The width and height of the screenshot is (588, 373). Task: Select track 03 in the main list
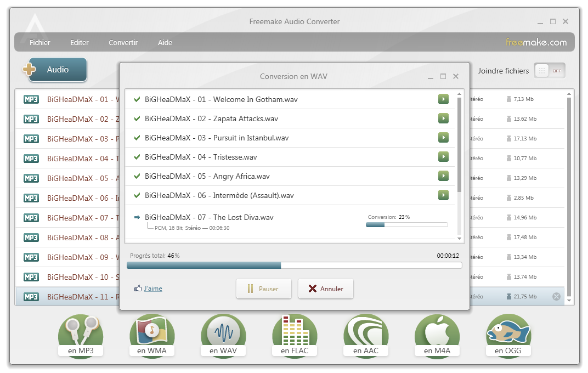(67, 139)
